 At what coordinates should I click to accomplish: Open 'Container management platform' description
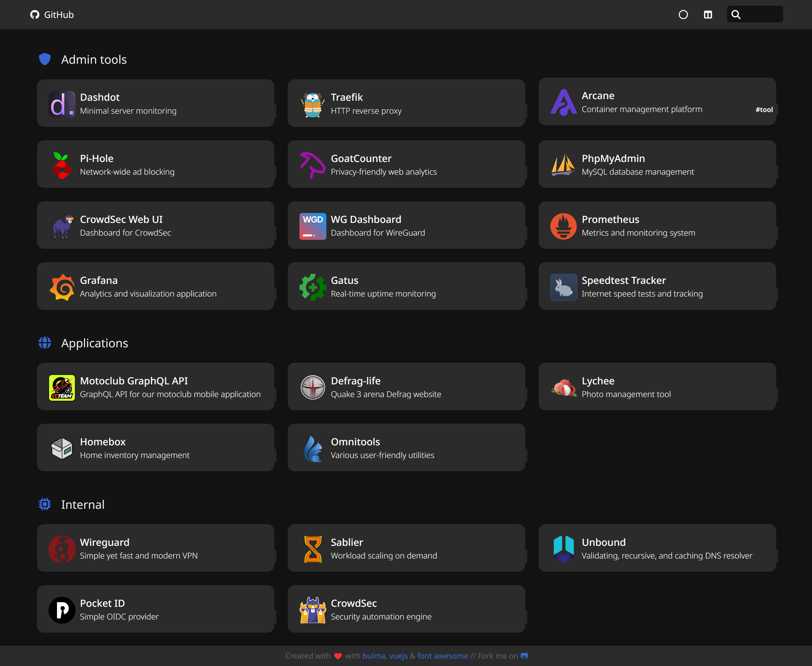coord(641,109)
